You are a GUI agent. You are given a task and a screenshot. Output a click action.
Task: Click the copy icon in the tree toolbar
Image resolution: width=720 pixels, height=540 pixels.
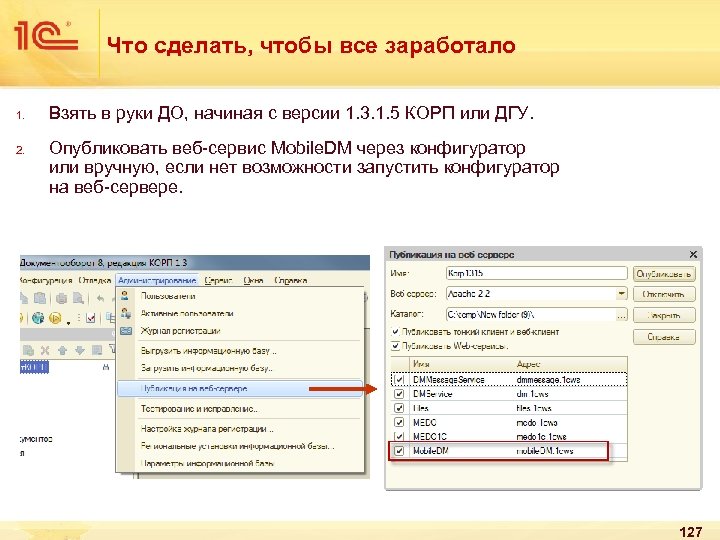[28, 351]
